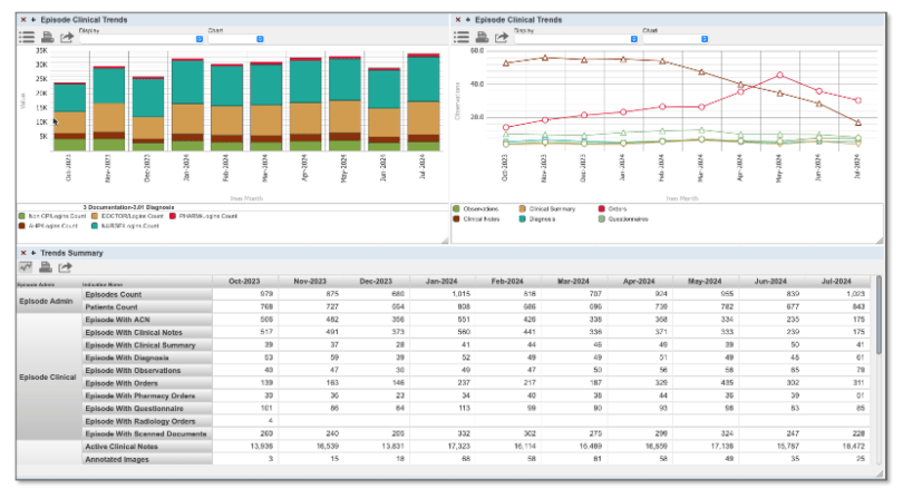904x500 pixels.
Task: Select the Episode With Orders row header
Action: click(147, 382)
